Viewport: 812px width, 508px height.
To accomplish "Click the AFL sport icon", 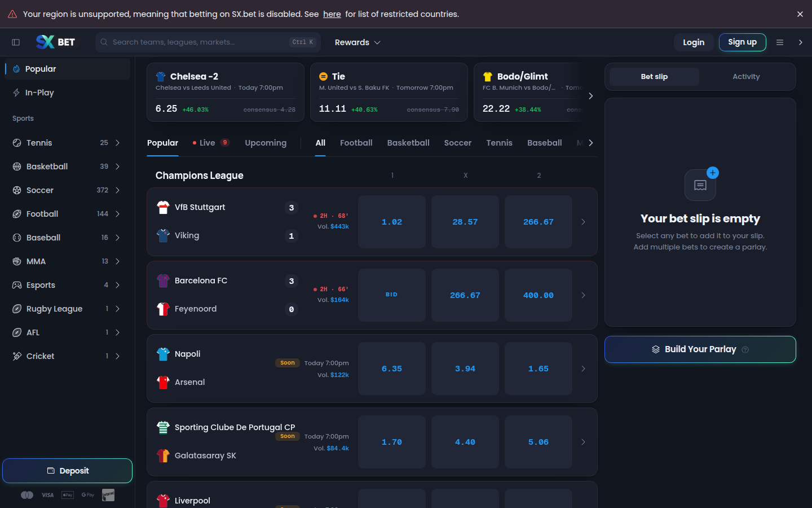I will [17, 332].
